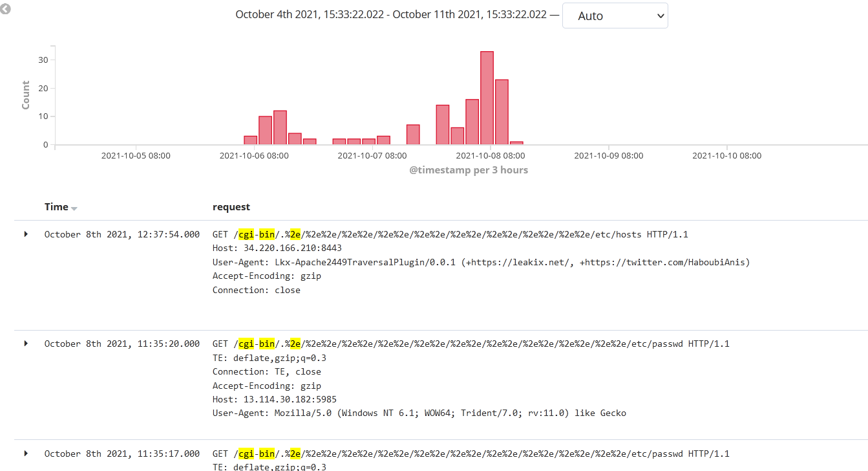Expand the 12:37:54 log row
This screenshot has width=868, height=471.
click(x=26, y=234)
